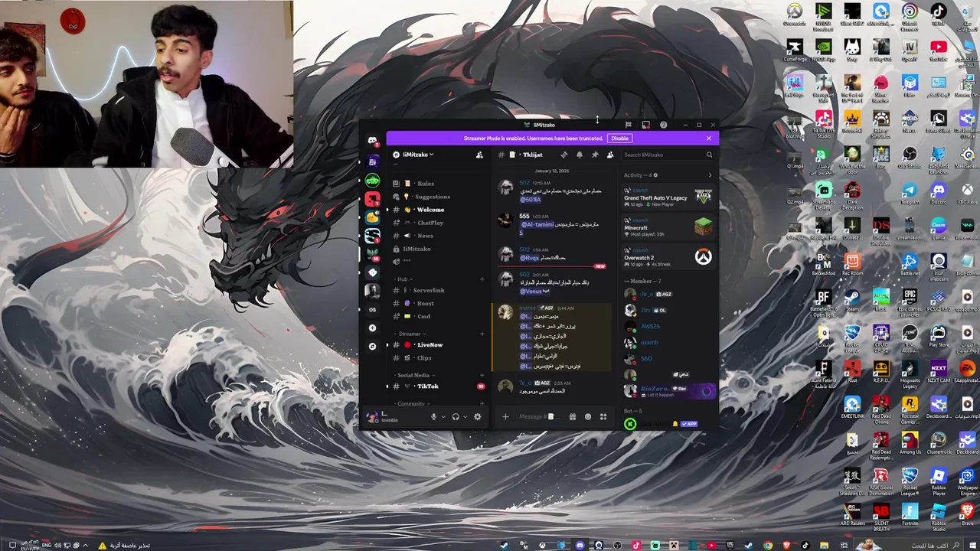Open Minecraft activity card
The image size is (980, 551).
click(668, 227)
